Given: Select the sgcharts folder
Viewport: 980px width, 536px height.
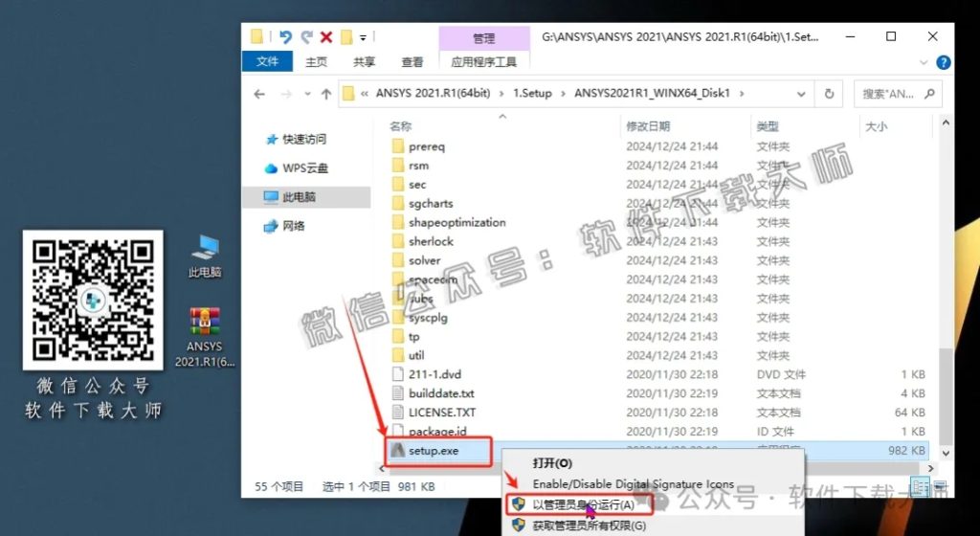Looking at the screenshot, I should (431, 204).
